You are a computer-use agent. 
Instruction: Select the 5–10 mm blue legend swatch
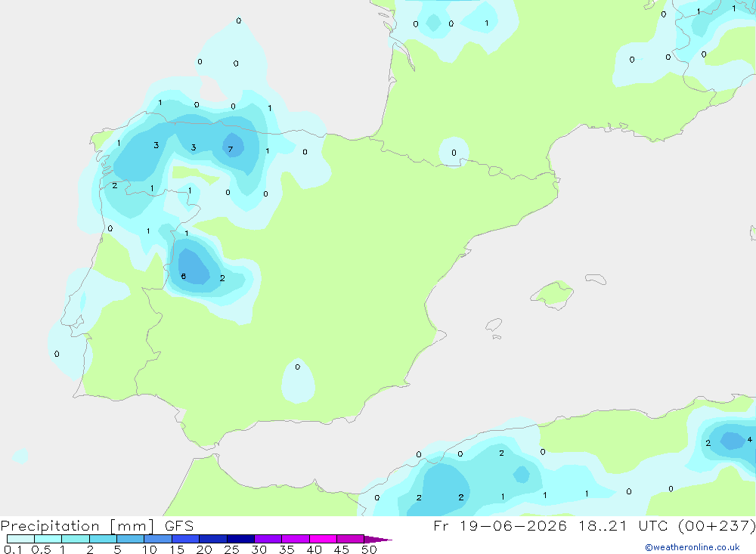click(x=130, y=539)
